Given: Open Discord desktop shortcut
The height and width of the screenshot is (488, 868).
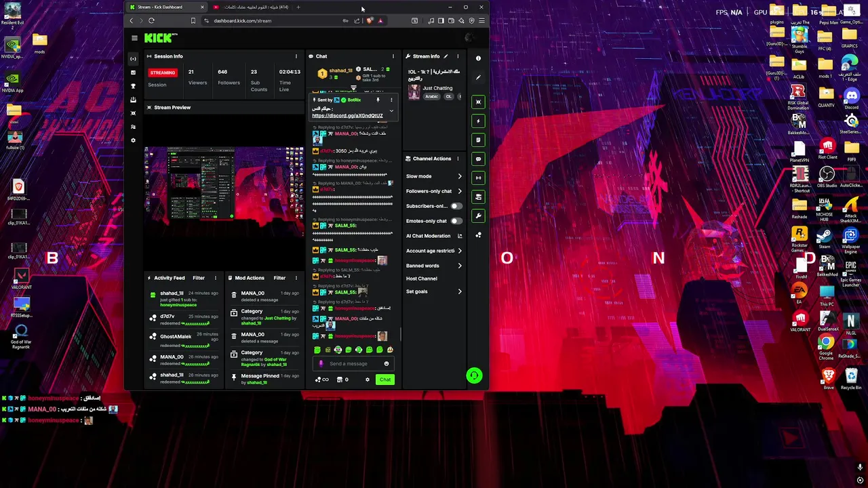Looking at the screenshot, I should (x=851, y=98).
